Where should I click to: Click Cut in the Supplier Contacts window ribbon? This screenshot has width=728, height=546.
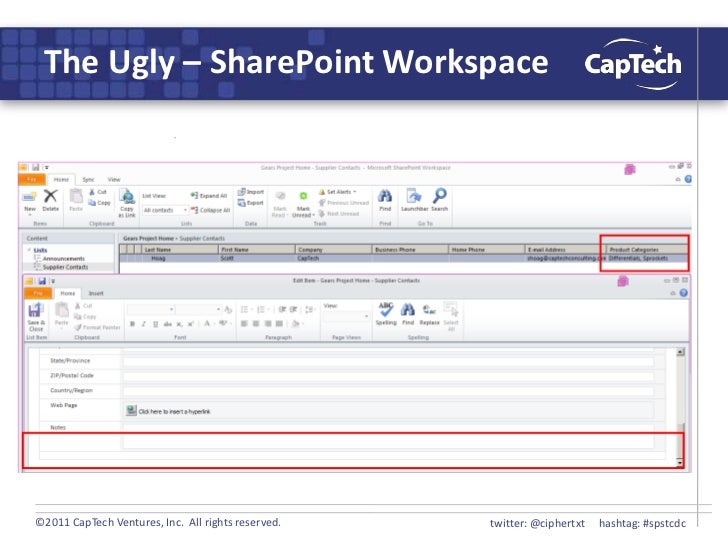click(98, 192)
